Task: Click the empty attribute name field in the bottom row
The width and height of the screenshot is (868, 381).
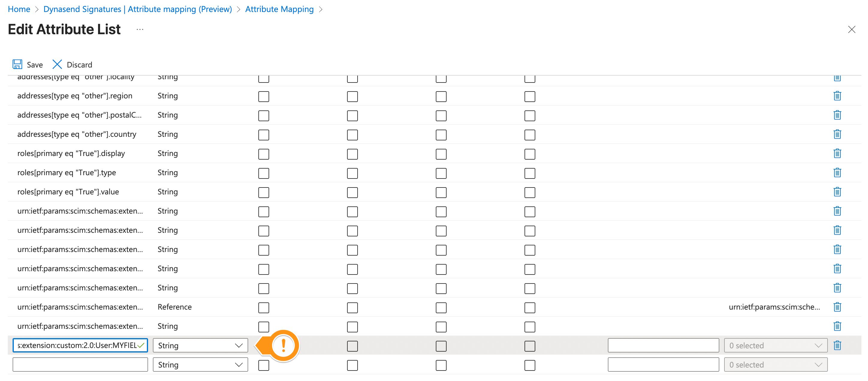Action: pyautogui.click(x=80, y=364)
